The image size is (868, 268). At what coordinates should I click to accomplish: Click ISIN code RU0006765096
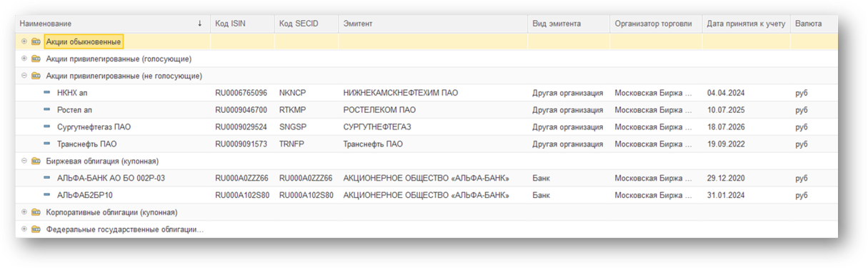click(x=241, y=93)
